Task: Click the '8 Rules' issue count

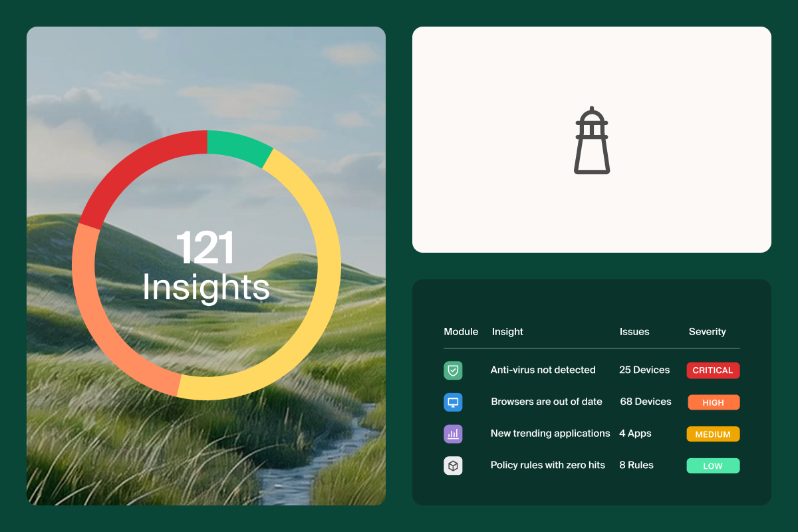Action: click(x=636, y=465)
